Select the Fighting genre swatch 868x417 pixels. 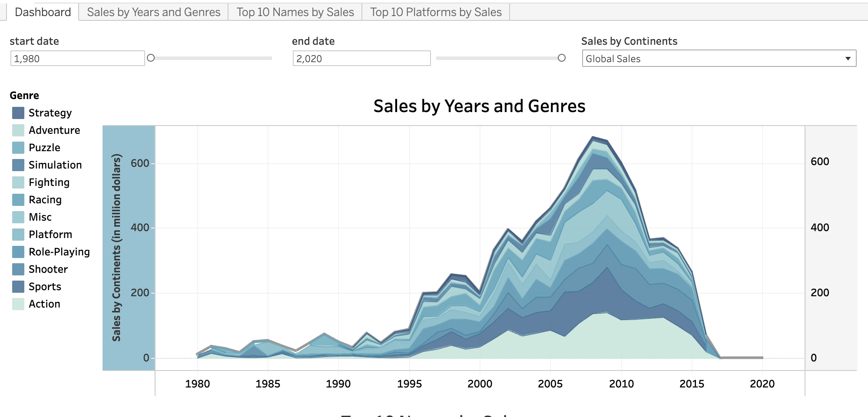(18, 182)
